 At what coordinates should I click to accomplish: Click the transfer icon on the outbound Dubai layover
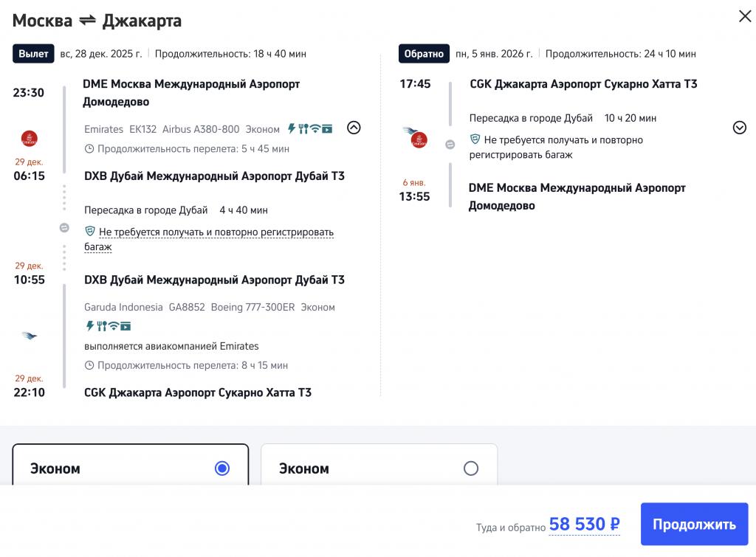coord(64,228)
